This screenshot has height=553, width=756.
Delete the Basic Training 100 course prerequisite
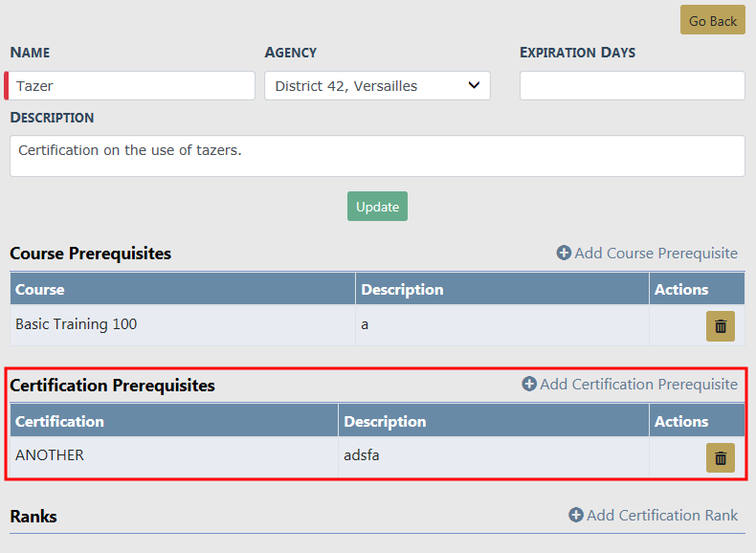click(x=720, y=326)
